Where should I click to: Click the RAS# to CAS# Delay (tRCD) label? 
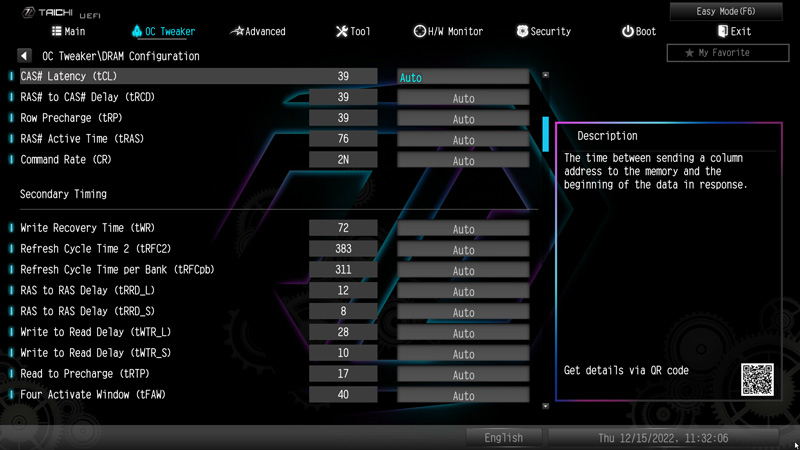click(x=87, y=97)
